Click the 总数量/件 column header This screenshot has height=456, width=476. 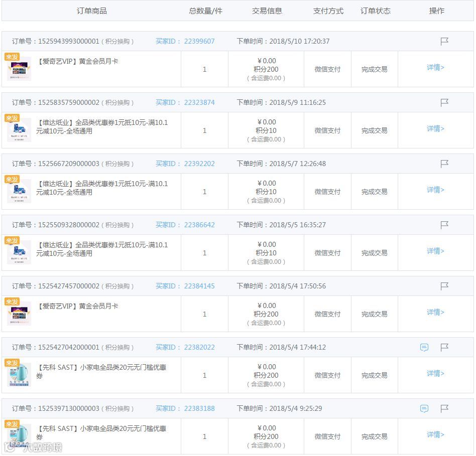click(205, 11)
